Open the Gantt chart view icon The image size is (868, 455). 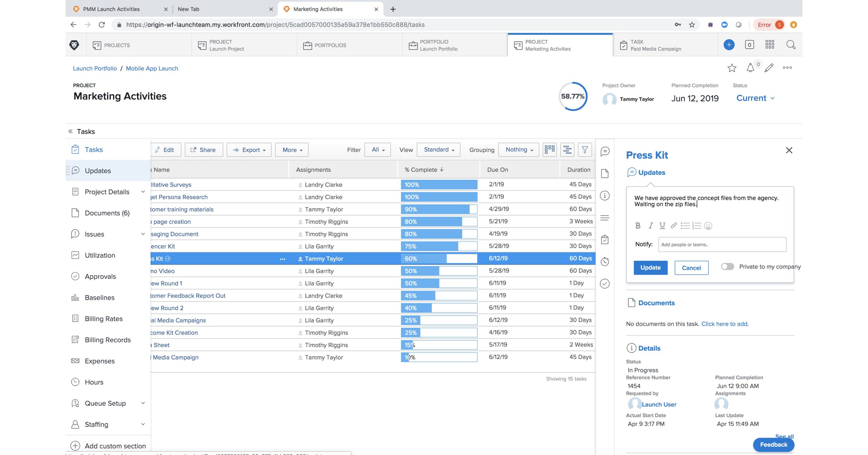(567, 149)
